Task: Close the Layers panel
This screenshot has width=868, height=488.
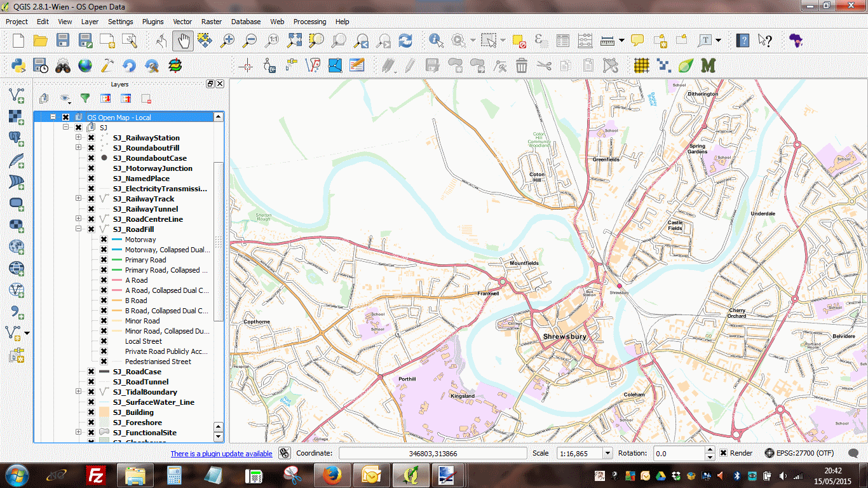Action: 220,84
